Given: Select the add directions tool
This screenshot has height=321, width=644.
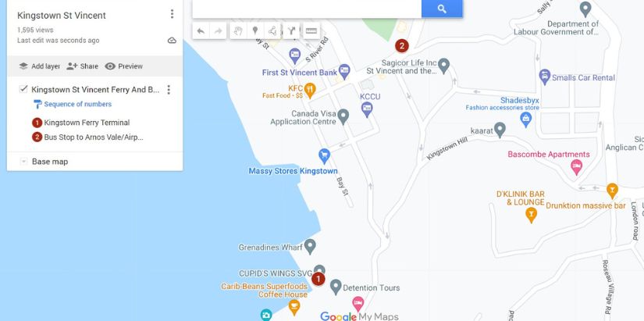Looking at the screenshot, I should (292, 30).
